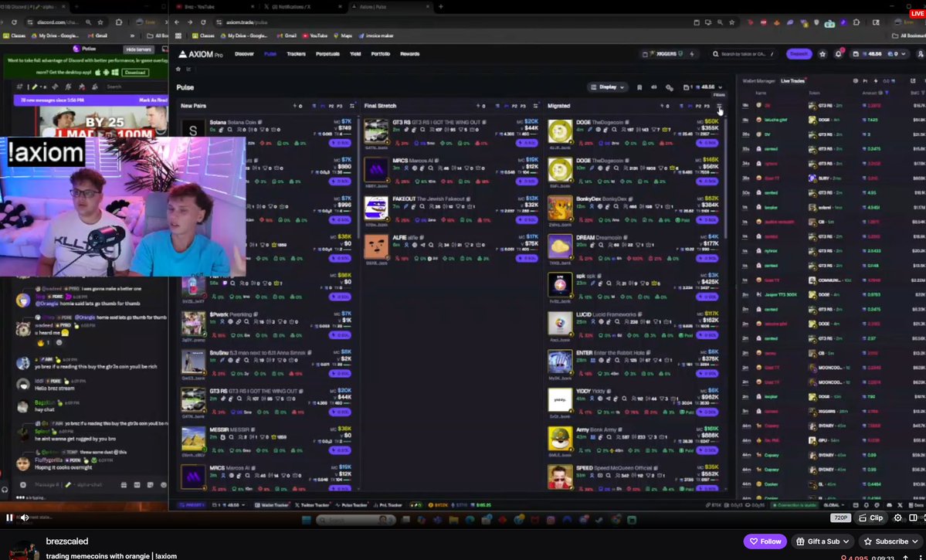
Task: Reload the axiom.trade browser page
Action: [x=203, y=22]
